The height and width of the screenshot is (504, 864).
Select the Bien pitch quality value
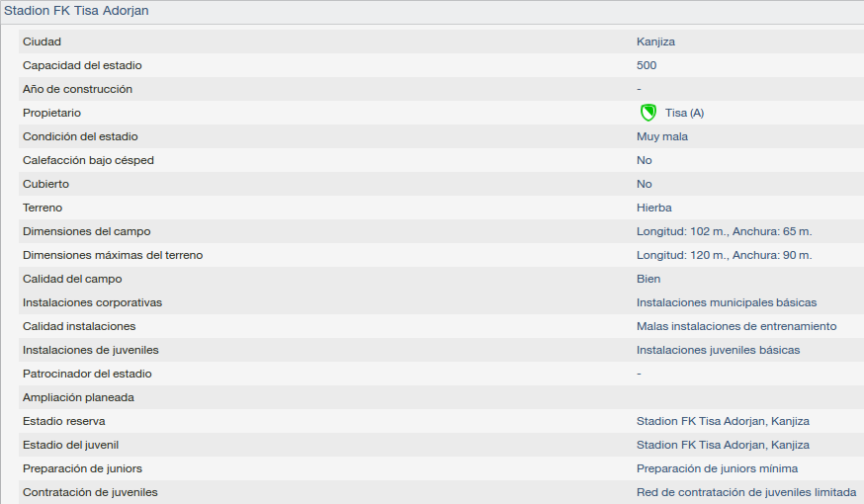[x=648, y=279]
